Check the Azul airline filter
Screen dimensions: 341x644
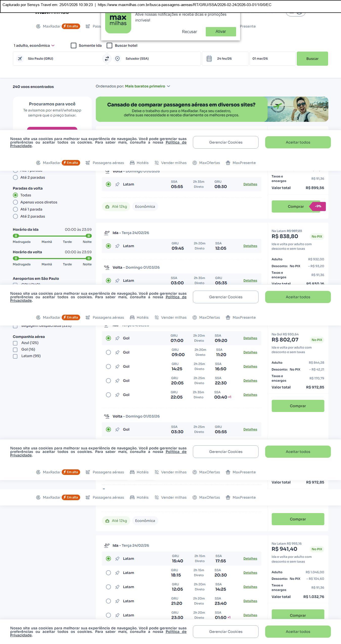click(x=15, y=343)
